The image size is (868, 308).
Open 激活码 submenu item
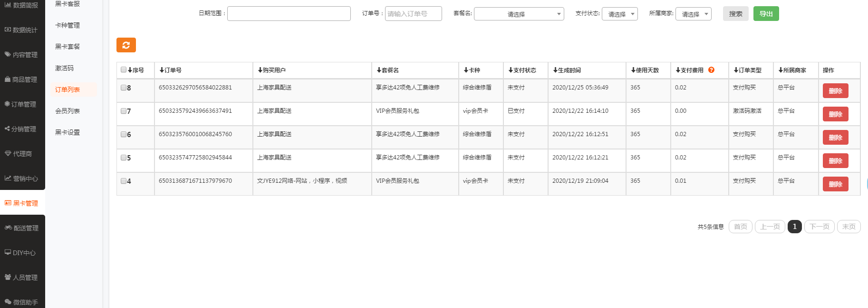tap(65, 68)
